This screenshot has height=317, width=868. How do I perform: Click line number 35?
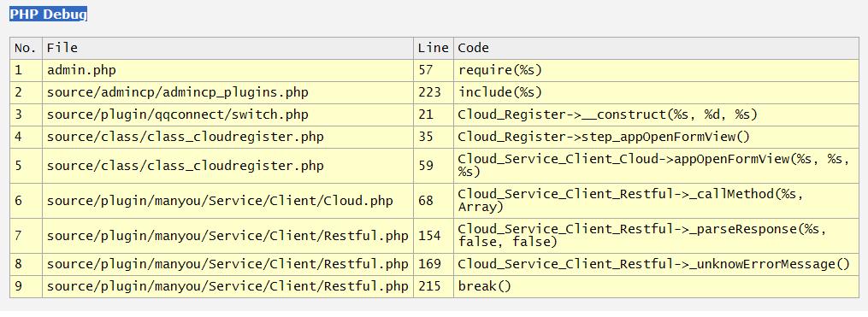[434, 138]
